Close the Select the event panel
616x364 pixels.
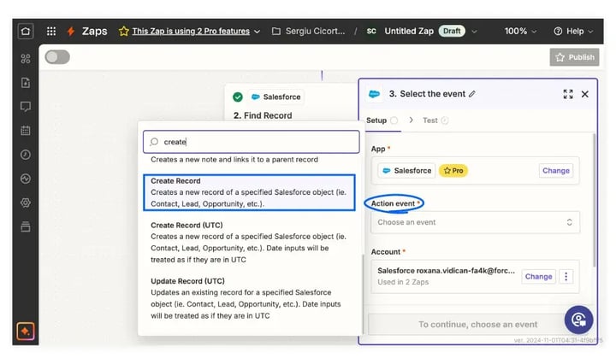[x=585, y=94]
